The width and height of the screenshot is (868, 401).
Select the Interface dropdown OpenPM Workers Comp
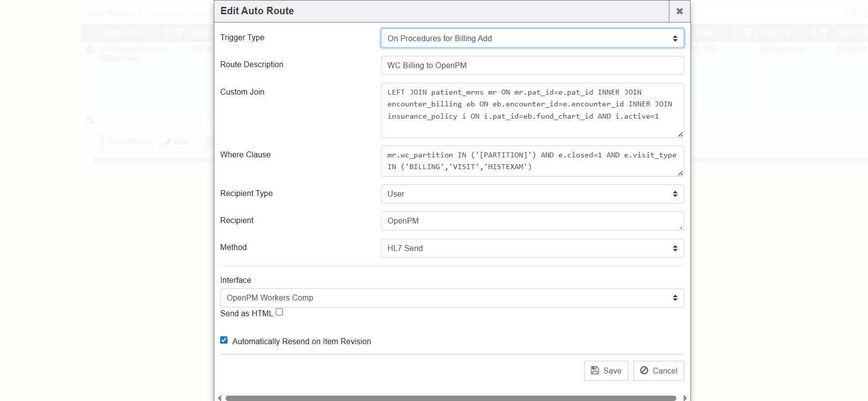[x=451, y=298]
